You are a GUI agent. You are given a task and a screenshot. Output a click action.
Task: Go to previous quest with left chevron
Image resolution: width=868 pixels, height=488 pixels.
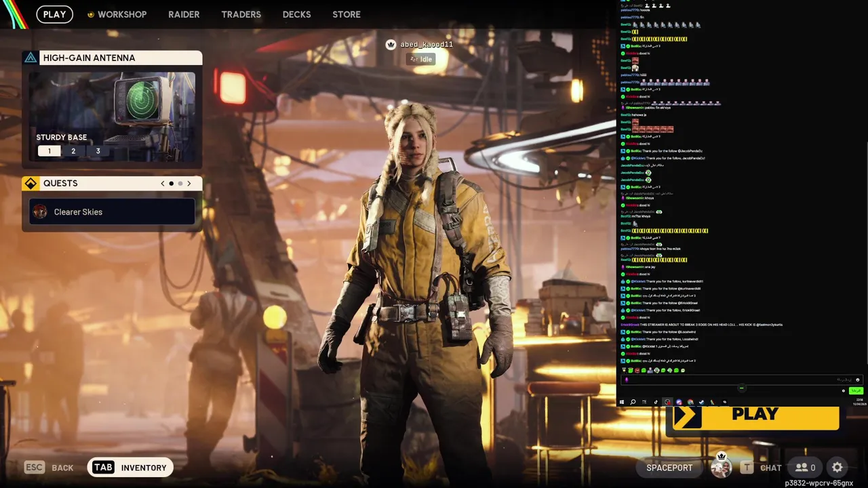pyautogui.click(x=162, y=184)
